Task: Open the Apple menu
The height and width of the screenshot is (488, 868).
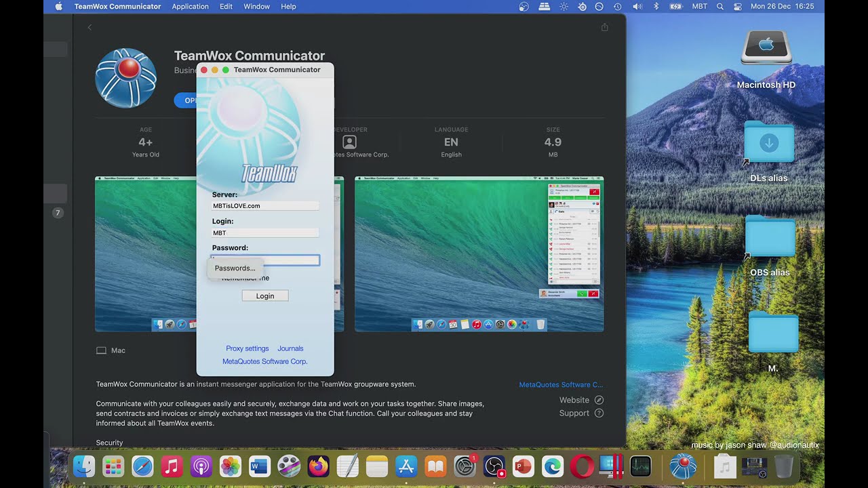Action: (x=58, y=6)
